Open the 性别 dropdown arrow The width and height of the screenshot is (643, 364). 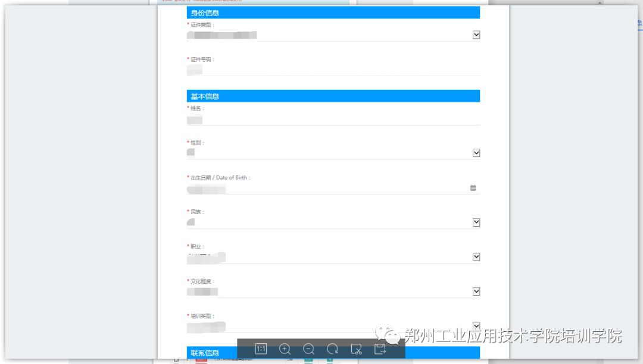tap(476, 153)
